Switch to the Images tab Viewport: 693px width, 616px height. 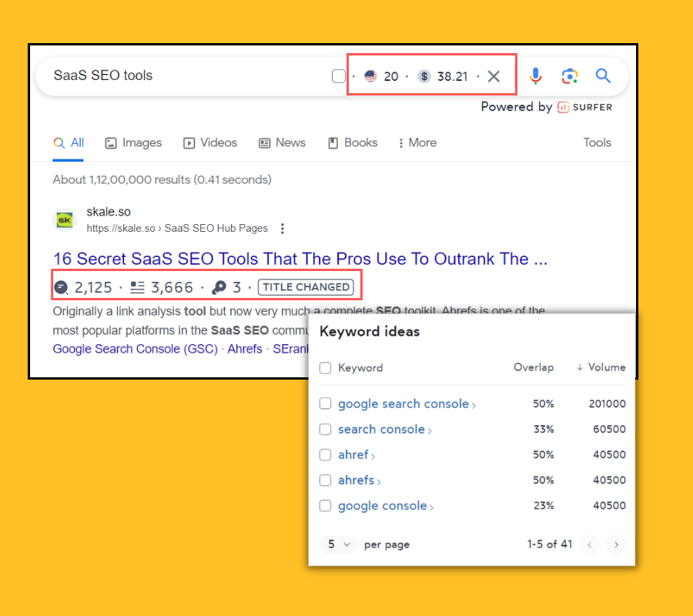[133, 142]
